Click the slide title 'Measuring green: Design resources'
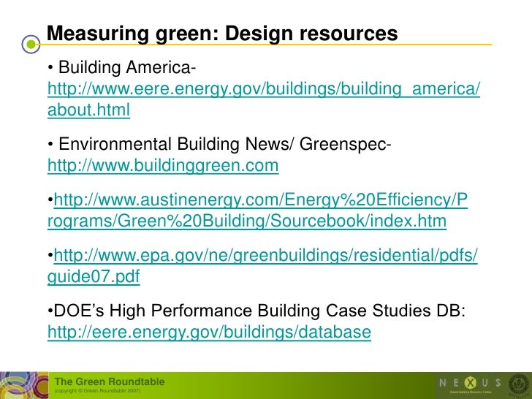 pyautogui.click(x=222, y=34)
